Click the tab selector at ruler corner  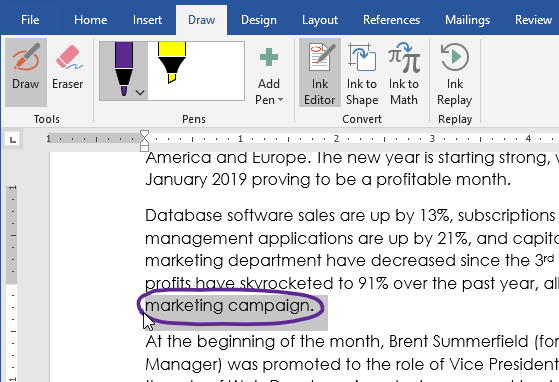pyautogui.click(x=13, y=139)
